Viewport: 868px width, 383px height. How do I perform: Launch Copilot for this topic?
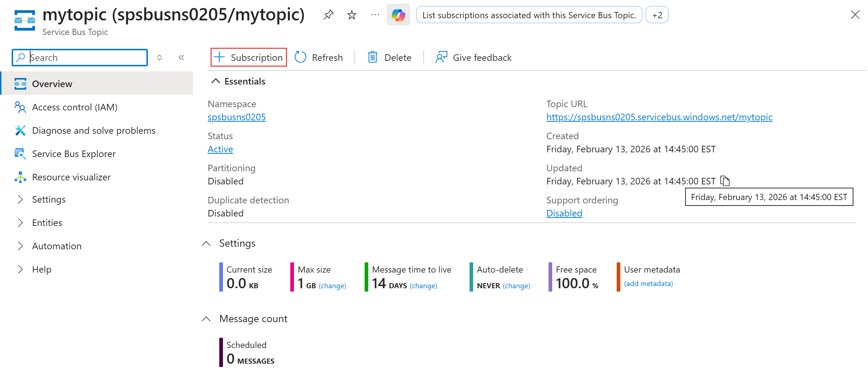pos(398,15)
